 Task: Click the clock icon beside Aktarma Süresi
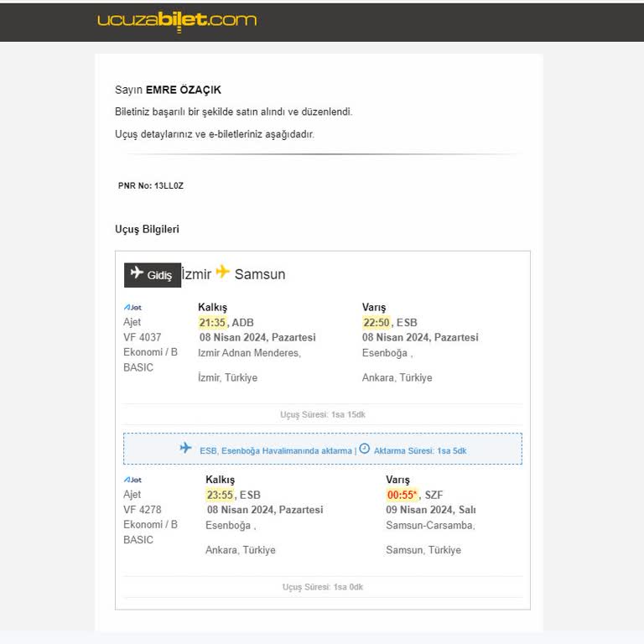tap(365, 449)
